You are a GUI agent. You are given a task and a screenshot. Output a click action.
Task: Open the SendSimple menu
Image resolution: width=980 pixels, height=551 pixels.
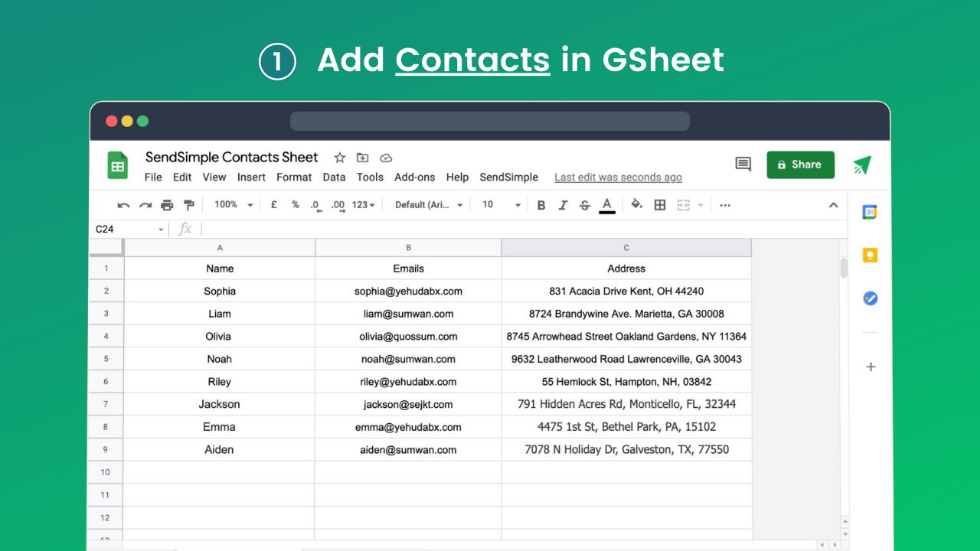509,178
